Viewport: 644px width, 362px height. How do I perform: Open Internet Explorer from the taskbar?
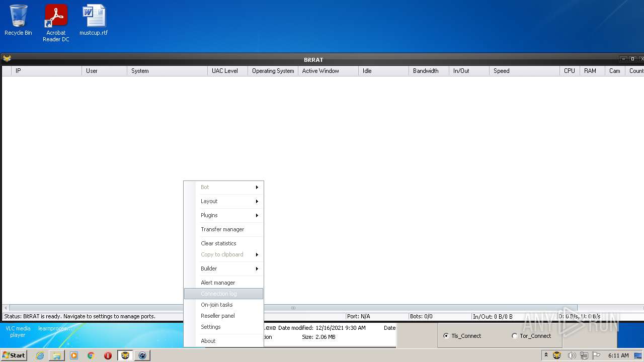pyautogui.click(x=40, y=355)
